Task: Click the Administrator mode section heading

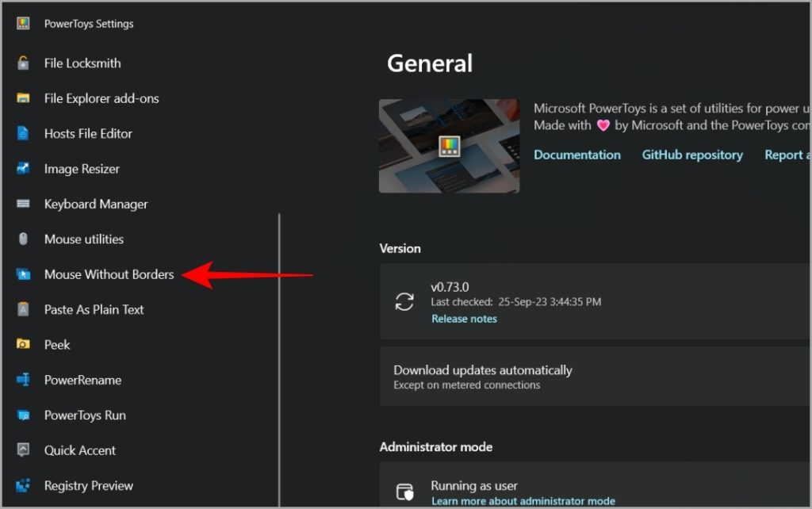Action: point(435,447)
